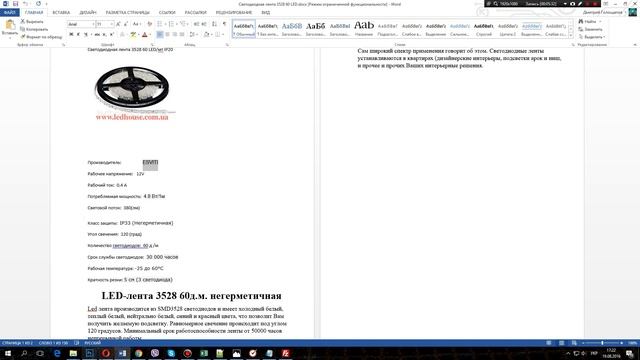Pick red font color 'A' button
640x360 pixels.
pos(144,35)
